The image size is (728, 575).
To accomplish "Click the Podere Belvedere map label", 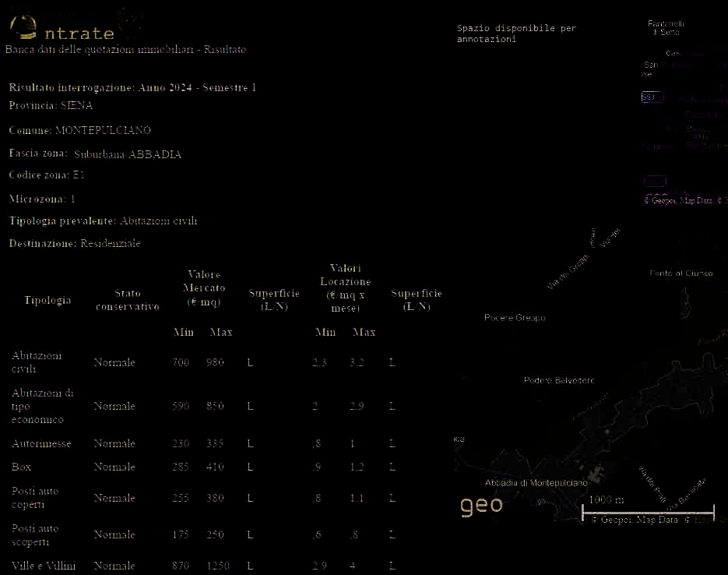I will pos(558,380).
